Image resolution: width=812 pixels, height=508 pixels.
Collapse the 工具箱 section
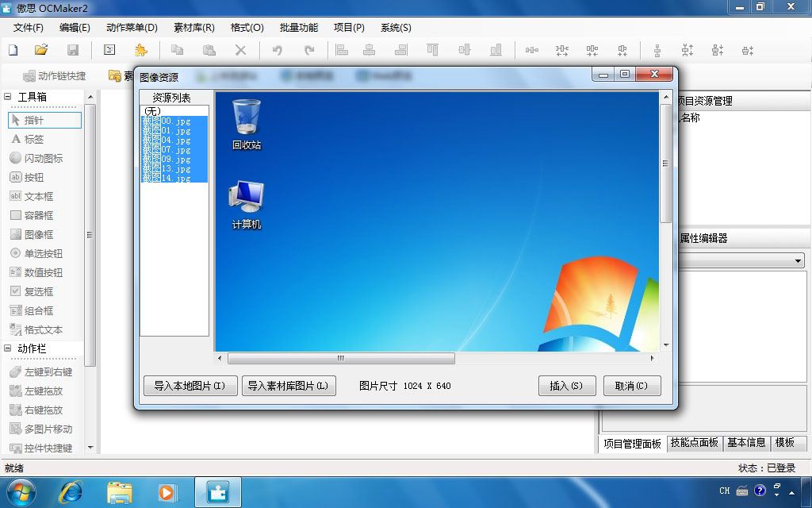pos(8,96)
